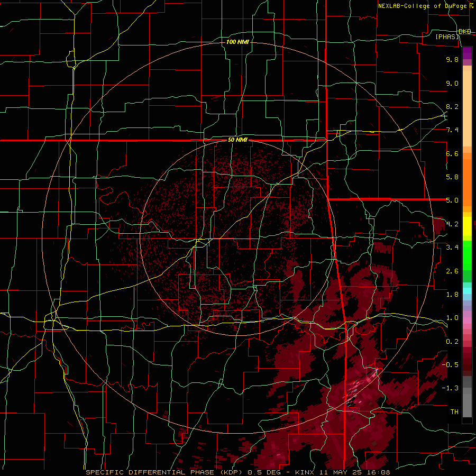Click the NEXLAB-College of DuPage credit text

coord(426,6)
